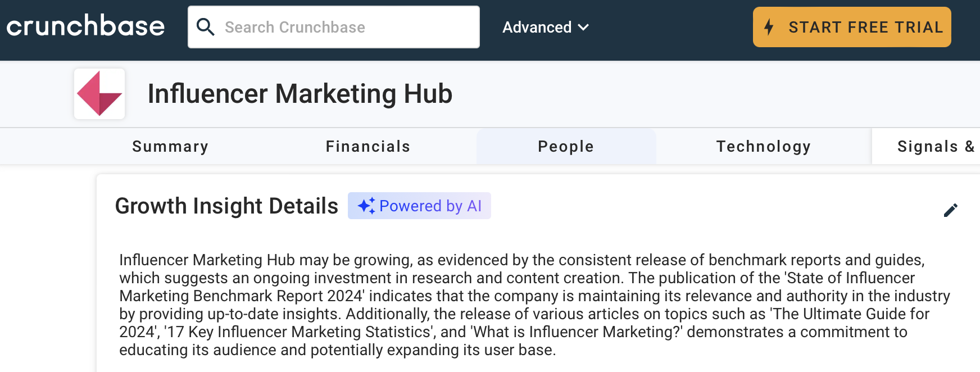Click the chevron next to Advanced
This screenshot has height=372, width=980.
pyautogui.click(x=583, y=27)
